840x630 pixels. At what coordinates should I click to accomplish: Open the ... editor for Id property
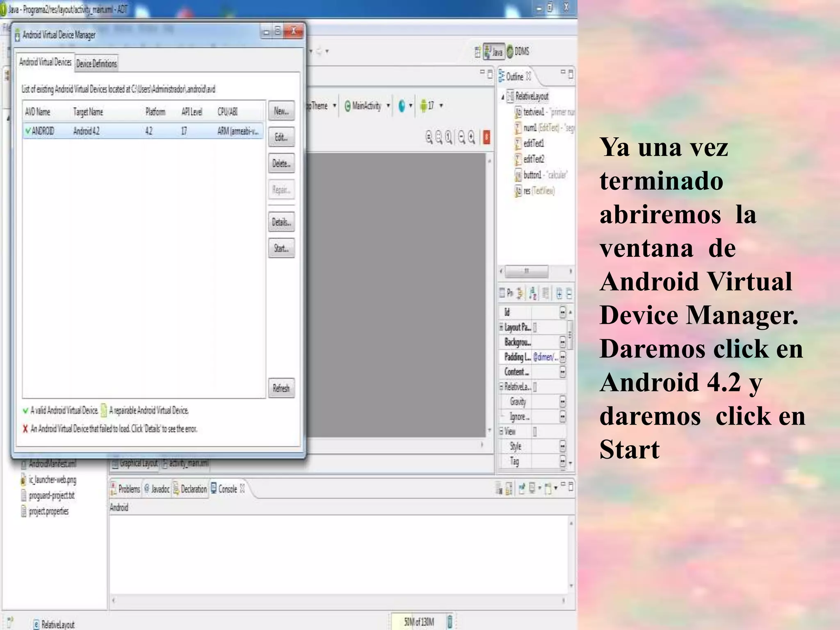pos(563,312)
